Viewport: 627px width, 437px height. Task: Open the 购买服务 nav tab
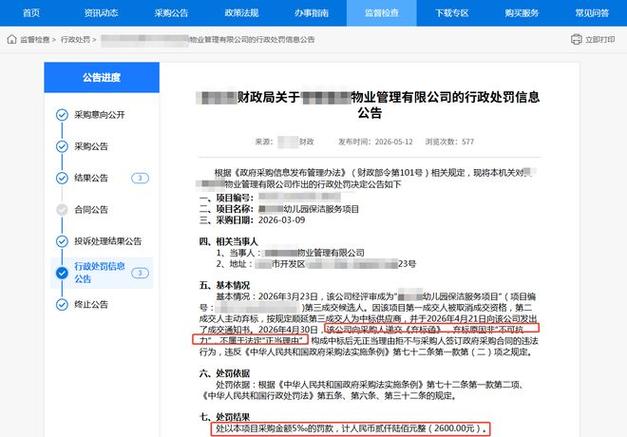522,13
